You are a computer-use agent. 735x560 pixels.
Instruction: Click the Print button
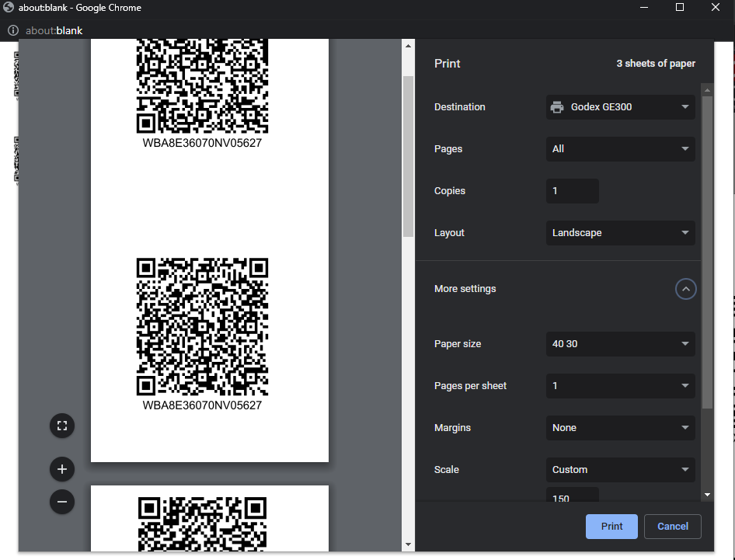(x=611, y=527)
